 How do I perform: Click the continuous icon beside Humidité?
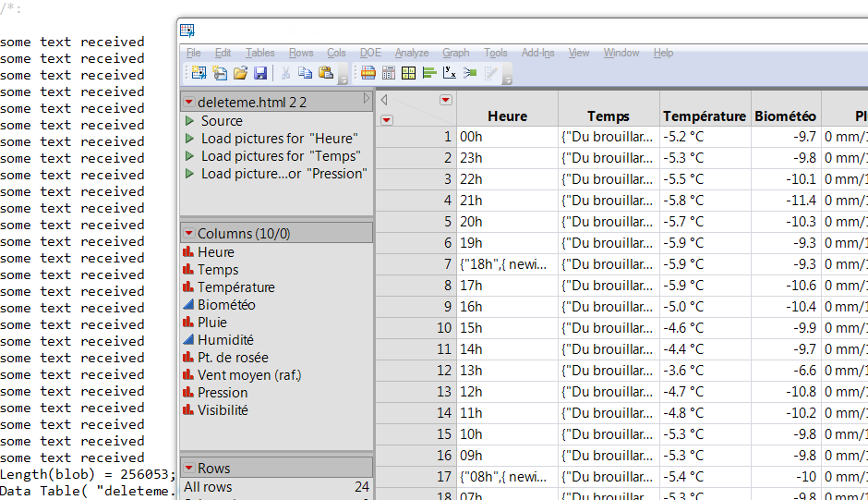188,339
